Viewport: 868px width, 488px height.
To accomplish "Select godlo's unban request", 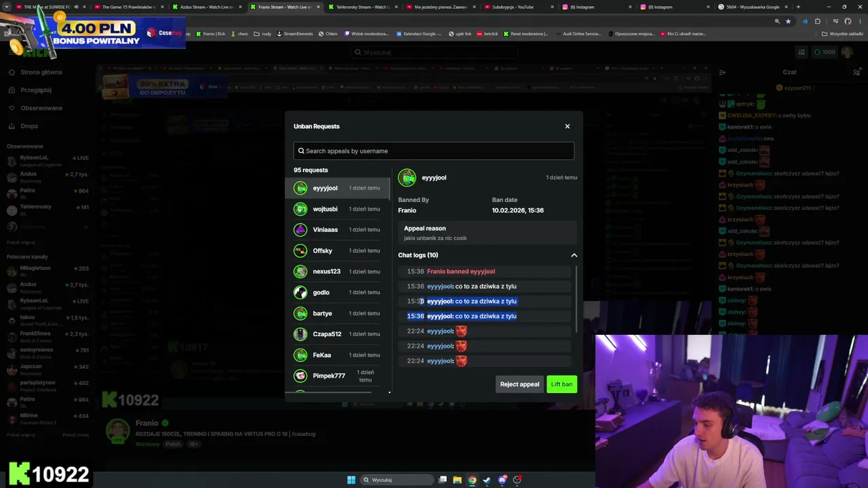I will point(337,292).
